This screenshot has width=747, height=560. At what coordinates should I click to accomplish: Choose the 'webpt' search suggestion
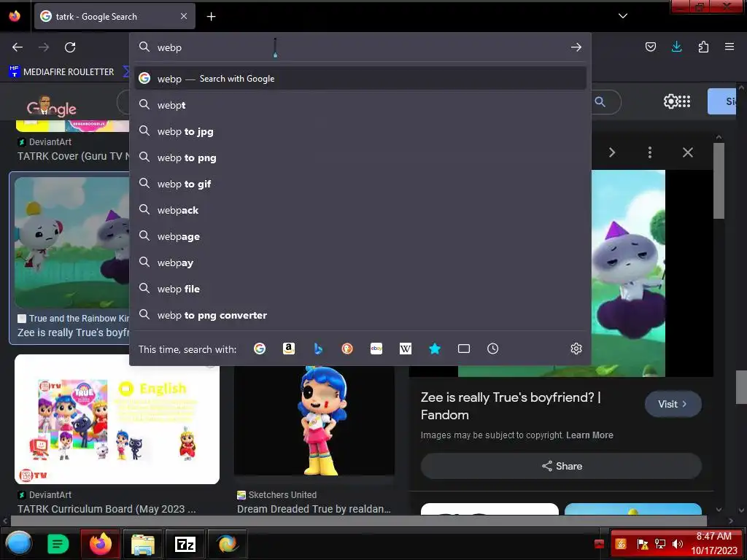(x=360, y=105)
